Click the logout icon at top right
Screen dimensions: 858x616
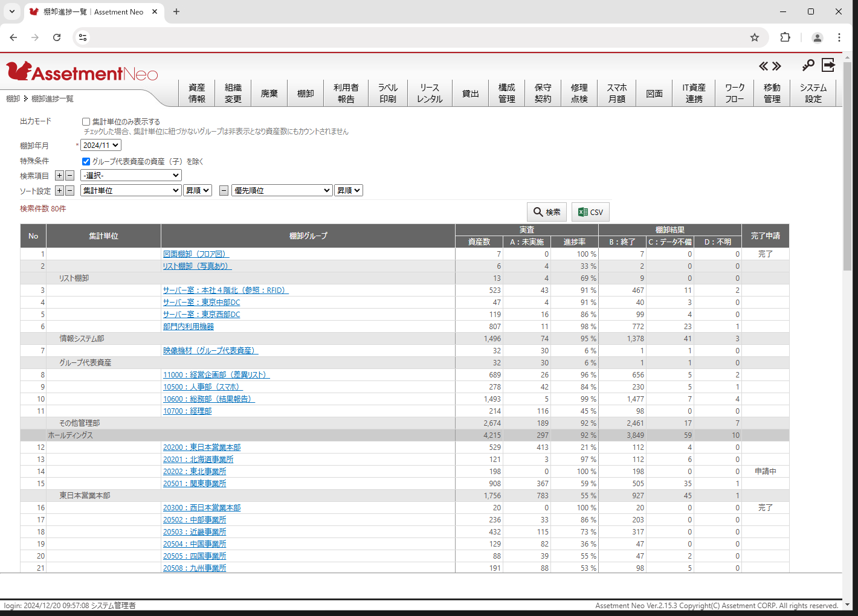828,65
